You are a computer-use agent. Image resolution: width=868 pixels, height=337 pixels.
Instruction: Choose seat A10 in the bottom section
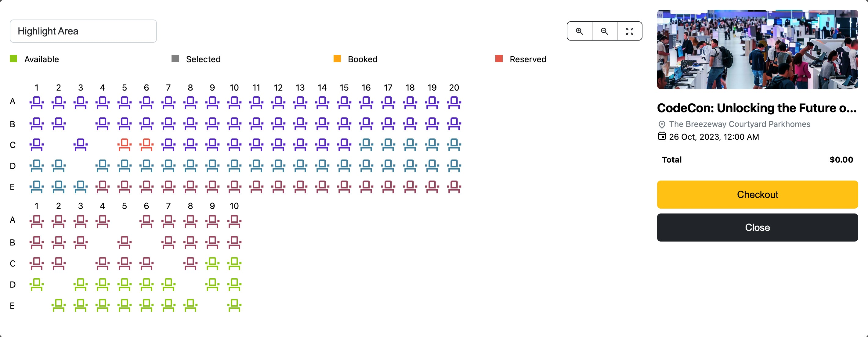coord(234,221)
